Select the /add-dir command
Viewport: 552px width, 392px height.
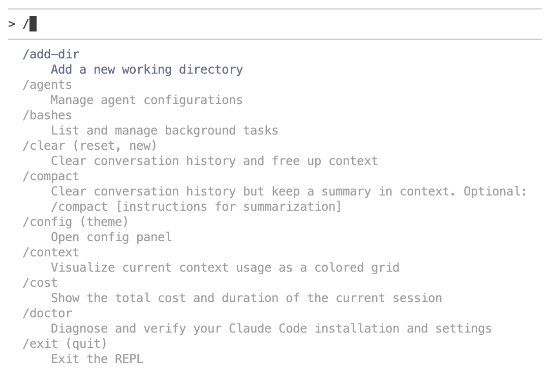coord(51,54)
